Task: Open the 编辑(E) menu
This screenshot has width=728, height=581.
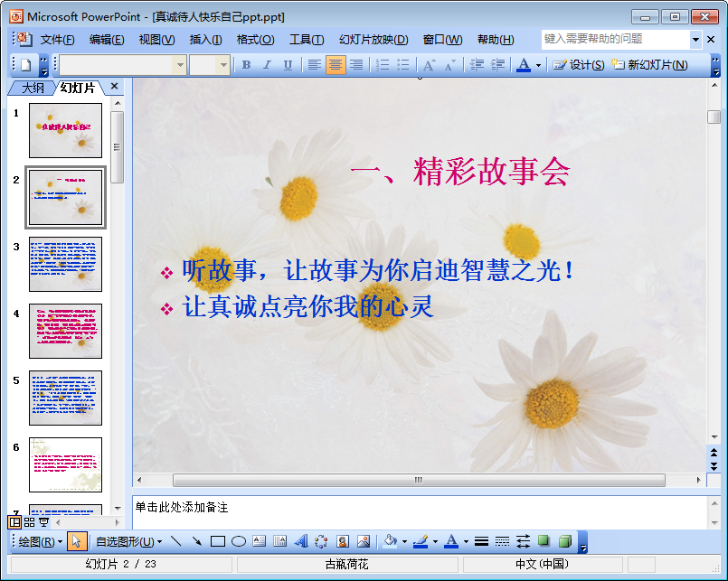Action: pos(107,40)
